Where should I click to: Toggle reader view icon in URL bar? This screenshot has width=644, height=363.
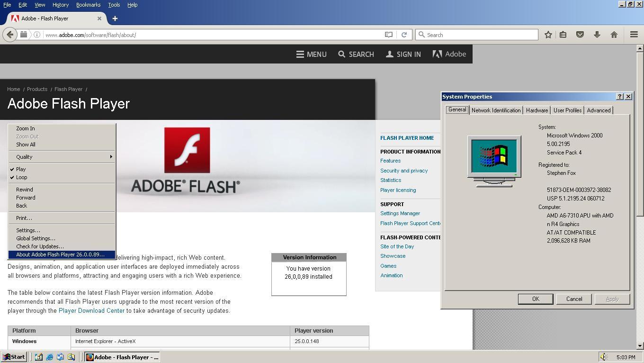tap(389, 35)
